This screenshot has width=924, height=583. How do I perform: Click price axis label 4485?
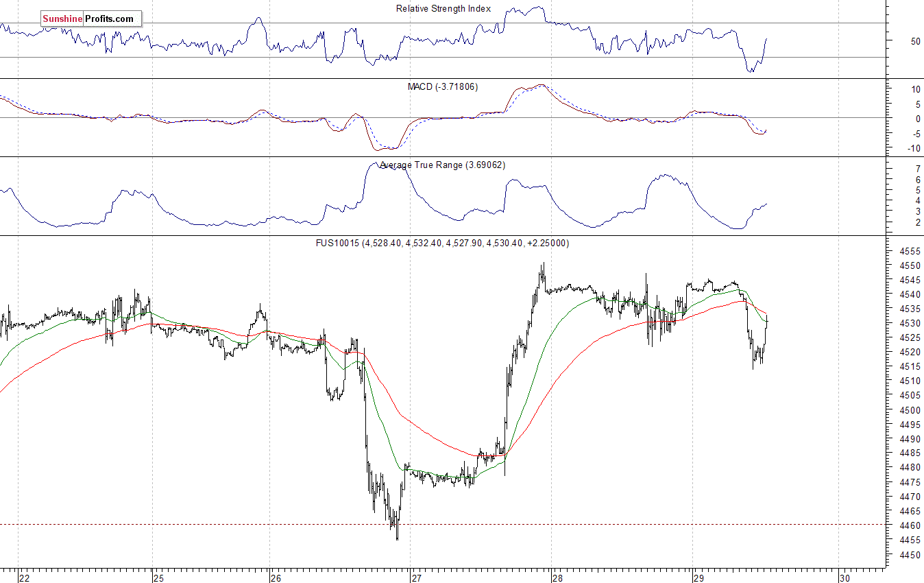pos(910,454)
